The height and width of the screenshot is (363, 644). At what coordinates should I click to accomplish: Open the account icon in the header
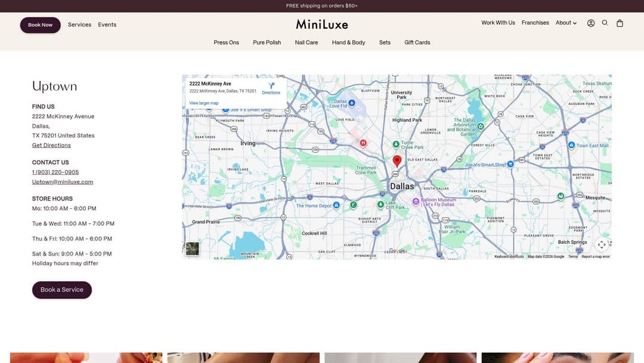coord(590,23)
